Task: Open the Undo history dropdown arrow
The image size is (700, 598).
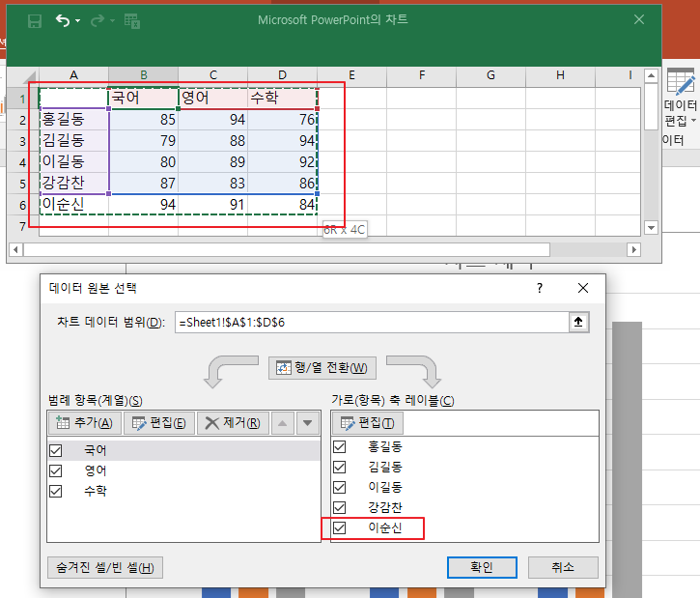Action: pos(77,20)
